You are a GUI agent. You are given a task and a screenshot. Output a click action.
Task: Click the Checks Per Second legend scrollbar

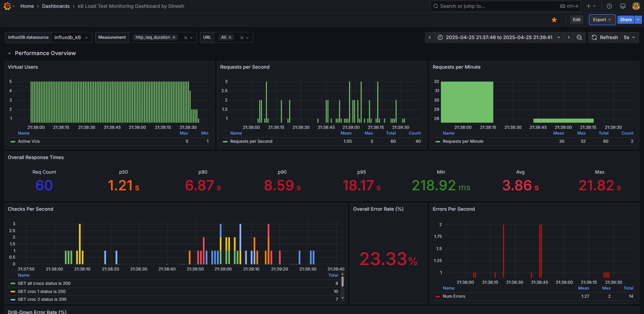[343, 282]
